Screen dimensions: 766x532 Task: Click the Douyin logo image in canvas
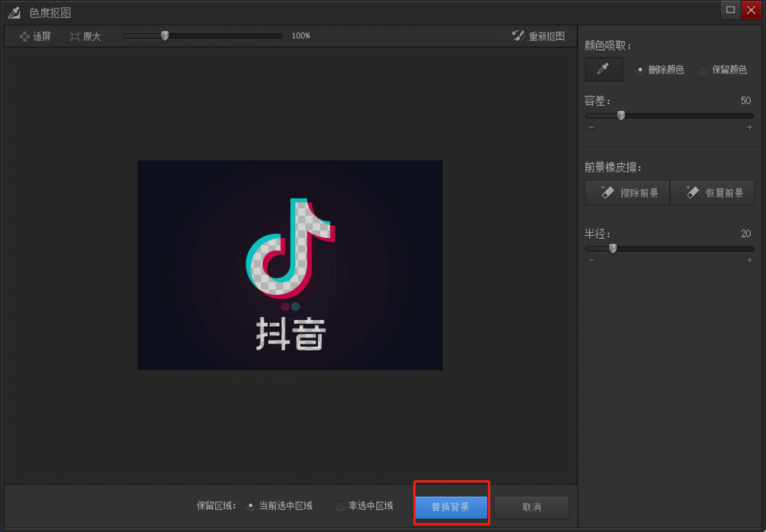[x=290, y=265]
